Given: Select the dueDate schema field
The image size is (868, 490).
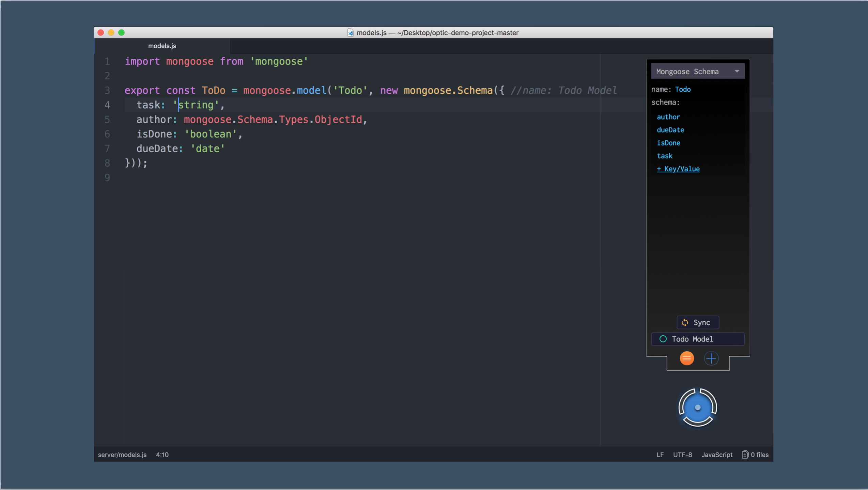Looking at the screenshot, I should tap(670, 130).
